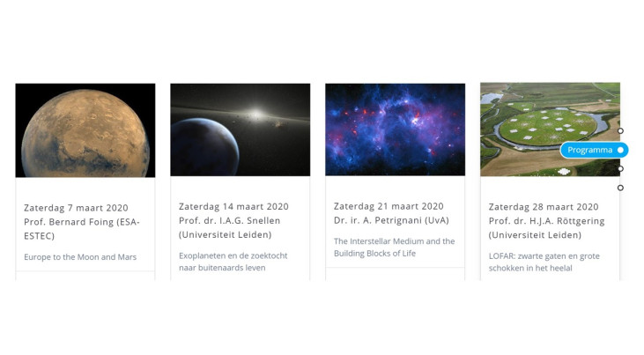
Task: Select the navigation dot above Programma
Action: (620, 131)
